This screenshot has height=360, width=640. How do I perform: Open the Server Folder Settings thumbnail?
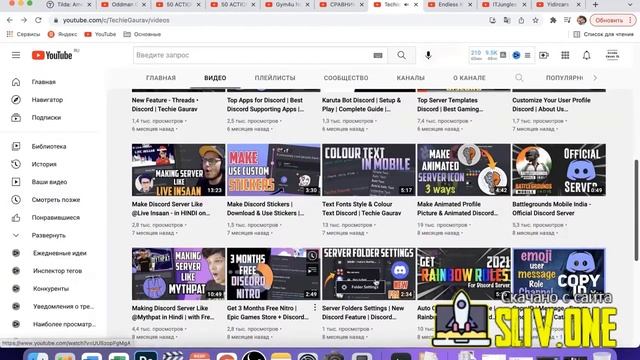pyautogui.click(x=369, y=274)
